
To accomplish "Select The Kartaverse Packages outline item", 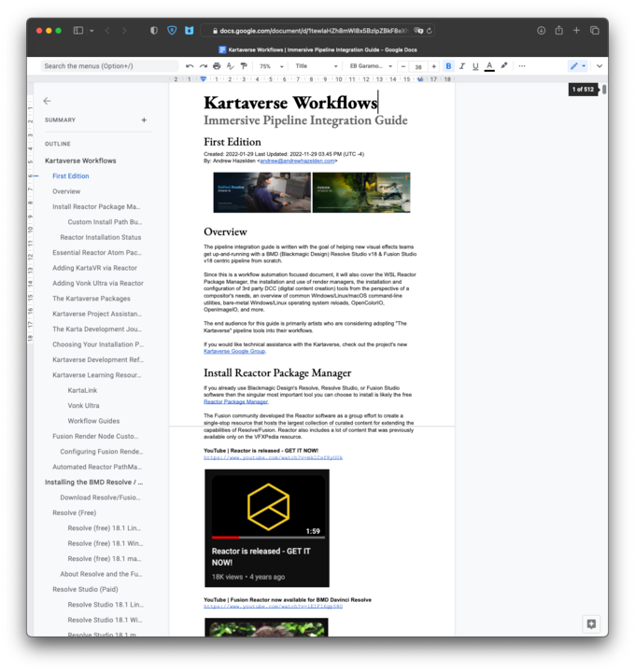I will point(92,299).
